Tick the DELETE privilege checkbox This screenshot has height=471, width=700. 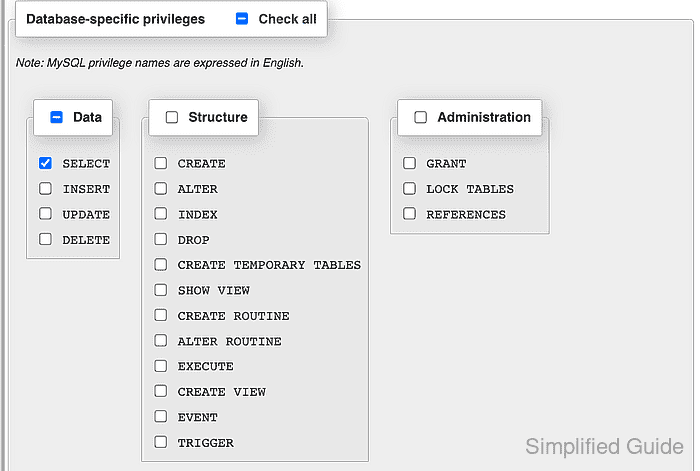(x=45, y=239)
